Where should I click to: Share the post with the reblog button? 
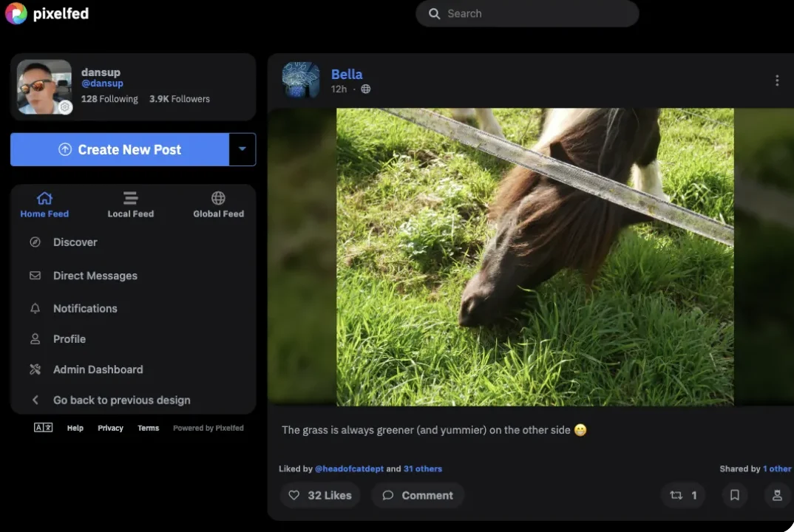[x=683, y=495]
